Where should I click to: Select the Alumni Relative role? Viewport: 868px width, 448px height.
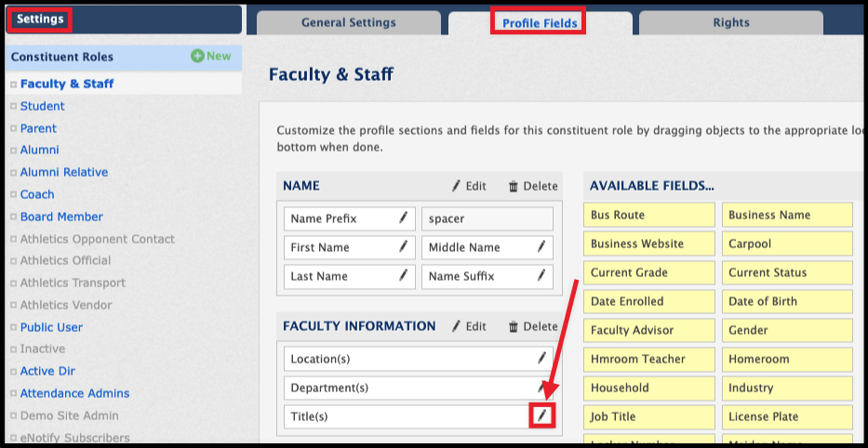tap(63, 172)
